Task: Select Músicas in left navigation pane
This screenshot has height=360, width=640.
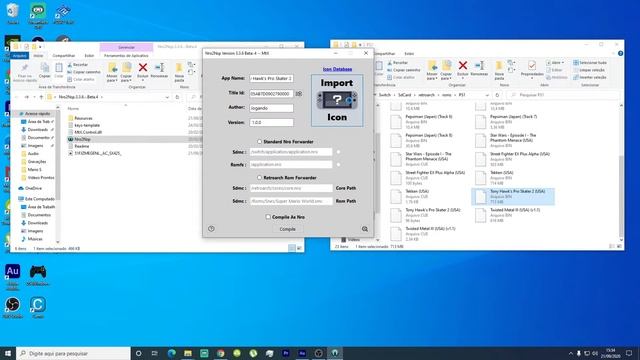Action: point(35,239)
